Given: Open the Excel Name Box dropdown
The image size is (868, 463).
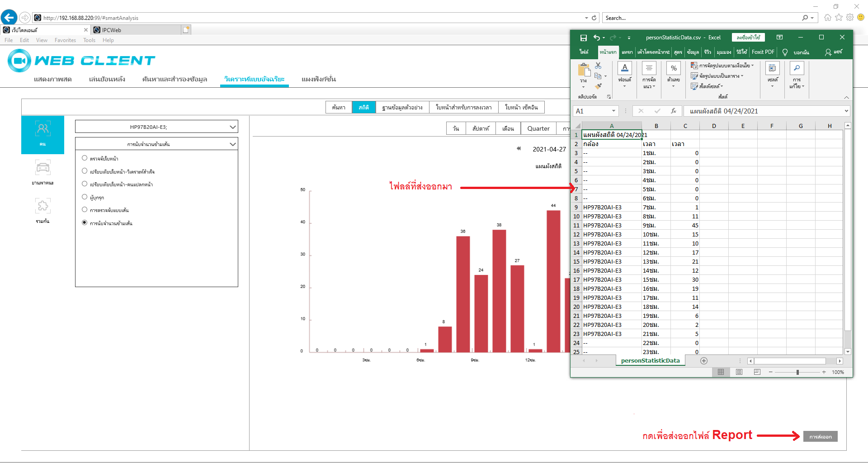Looking at the screenshot, I should (613, 111).
